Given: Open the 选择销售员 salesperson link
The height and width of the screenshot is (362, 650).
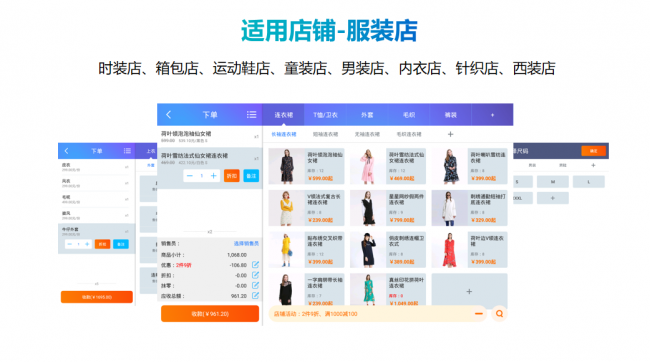Looking at the screenshot, I should point(246,243).
